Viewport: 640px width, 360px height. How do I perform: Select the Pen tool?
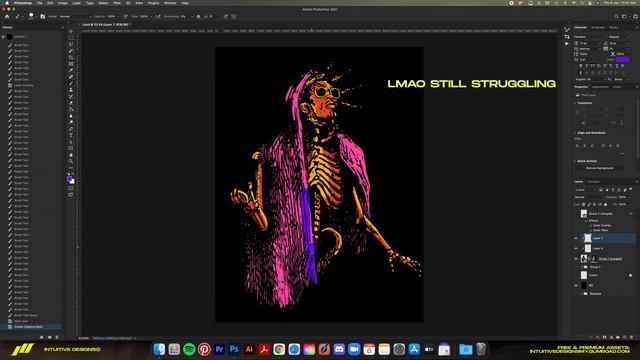pyautogui.click(x=71, y=129)
